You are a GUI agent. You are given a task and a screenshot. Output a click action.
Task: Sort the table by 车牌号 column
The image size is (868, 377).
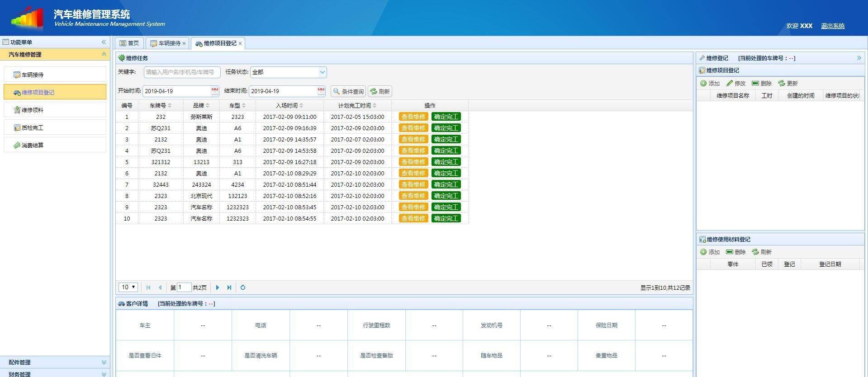(161, 105)
